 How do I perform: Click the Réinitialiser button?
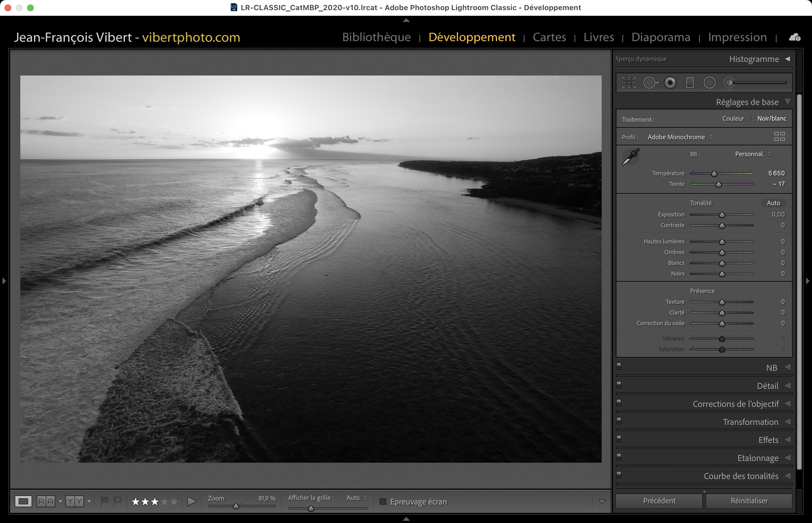pyautogui.click(x=749, y=501)
